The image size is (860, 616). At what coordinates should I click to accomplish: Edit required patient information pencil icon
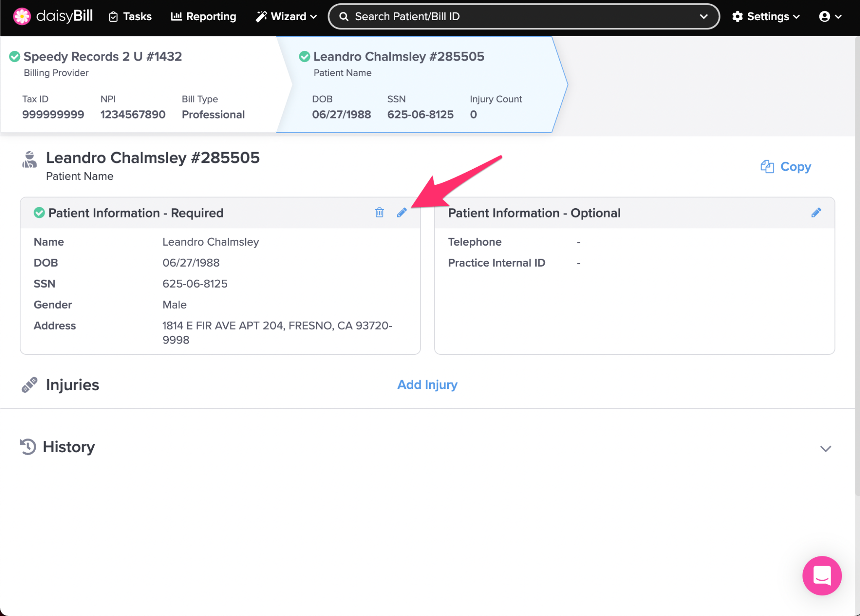coord(402,212)
